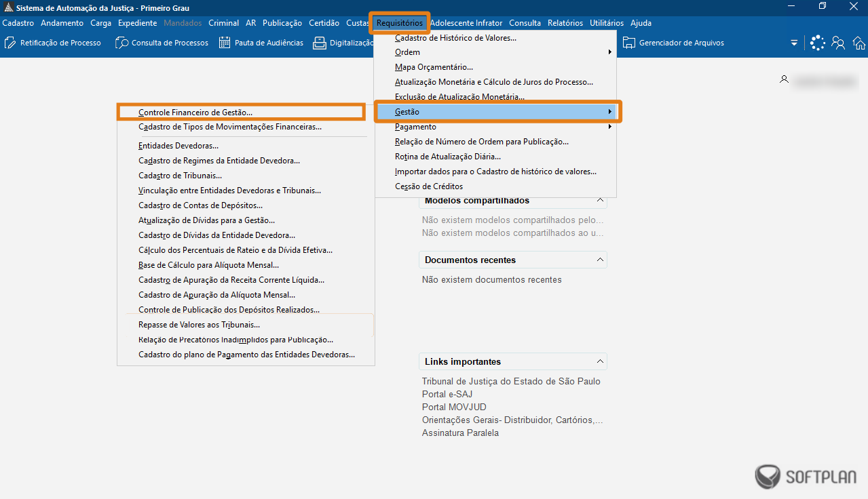
Task: Open the Publicação menu
Action: (282, 23)
